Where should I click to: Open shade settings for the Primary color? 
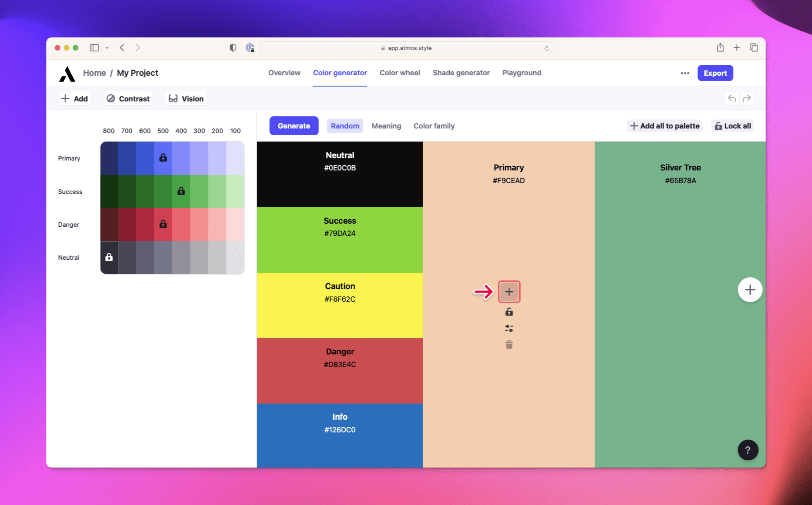pyautogui.click(x=509, y=328)
